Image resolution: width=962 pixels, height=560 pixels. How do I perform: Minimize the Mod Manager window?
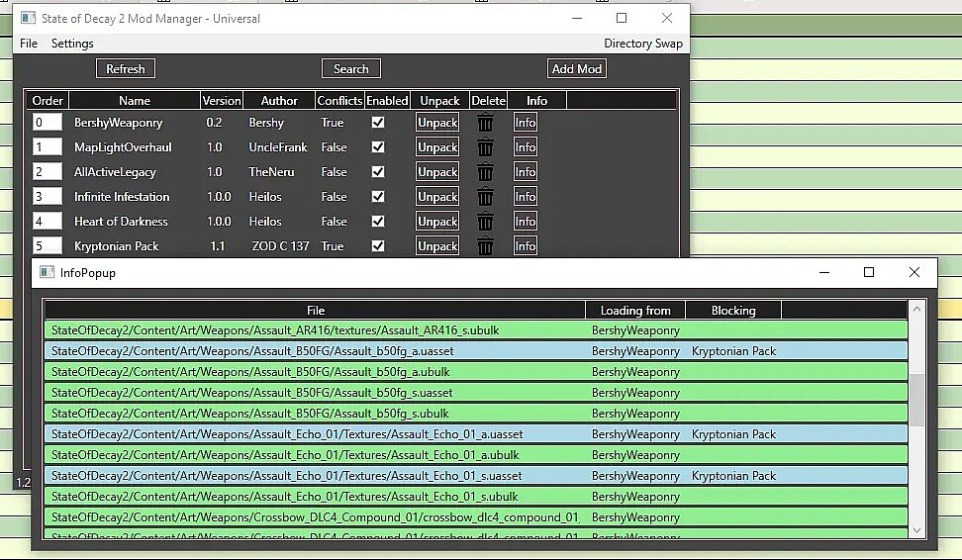tap(577, 19)
